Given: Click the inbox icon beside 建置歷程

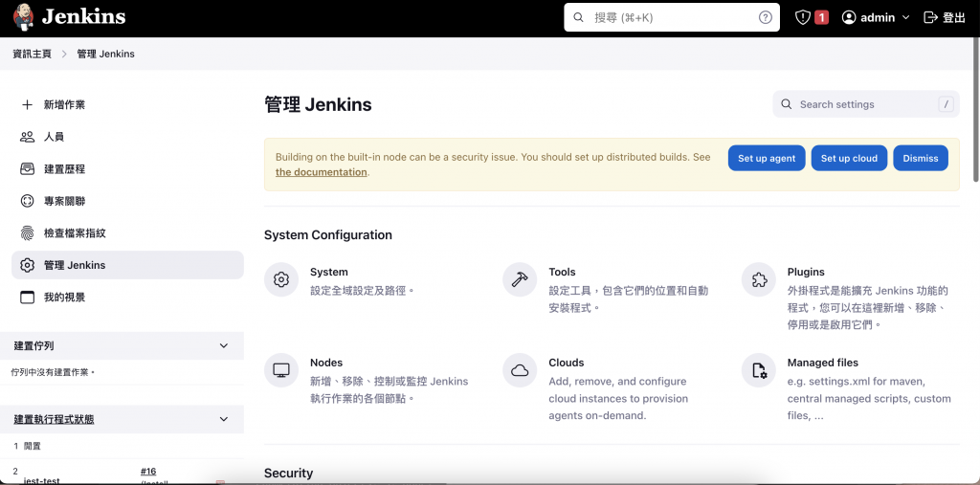Looking at the screenshot, I should pyautogui.click(x=27, y=168).
